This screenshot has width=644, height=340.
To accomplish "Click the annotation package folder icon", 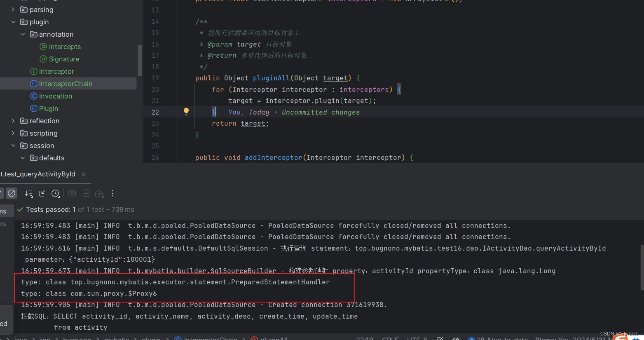I will point(34,34).
